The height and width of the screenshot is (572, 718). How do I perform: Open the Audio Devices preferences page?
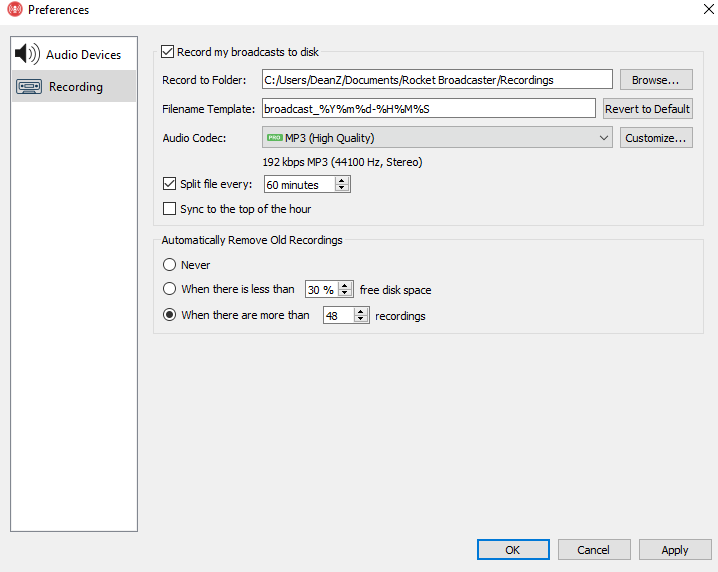tap(74, 54)
